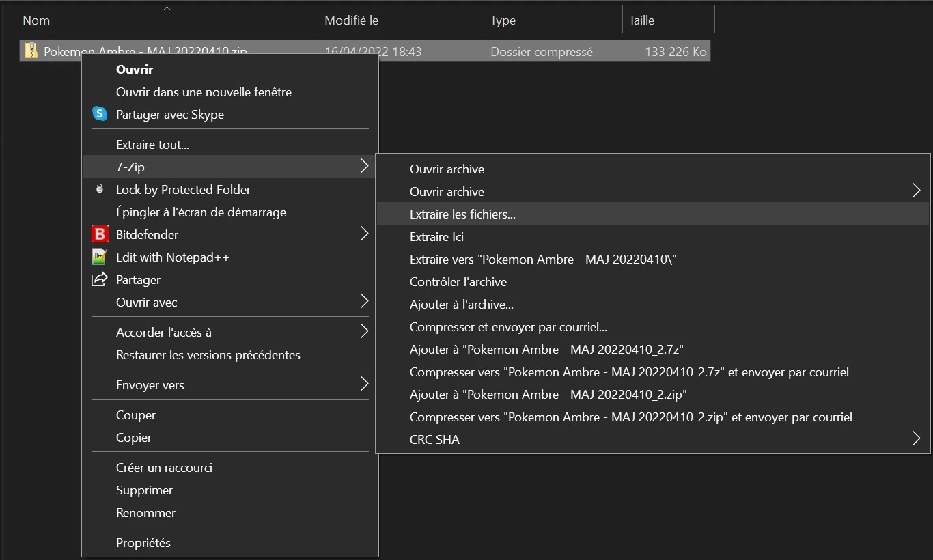This screenshot has height=560, width=933.
Task: Expand the 7-Zip submenu chevron
Action: point(366,166)
